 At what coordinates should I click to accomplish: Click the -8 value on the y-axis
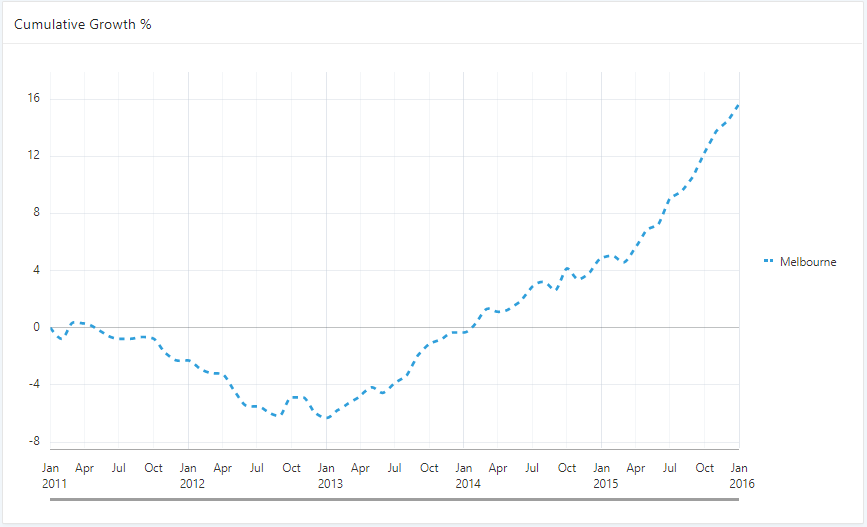33,441
